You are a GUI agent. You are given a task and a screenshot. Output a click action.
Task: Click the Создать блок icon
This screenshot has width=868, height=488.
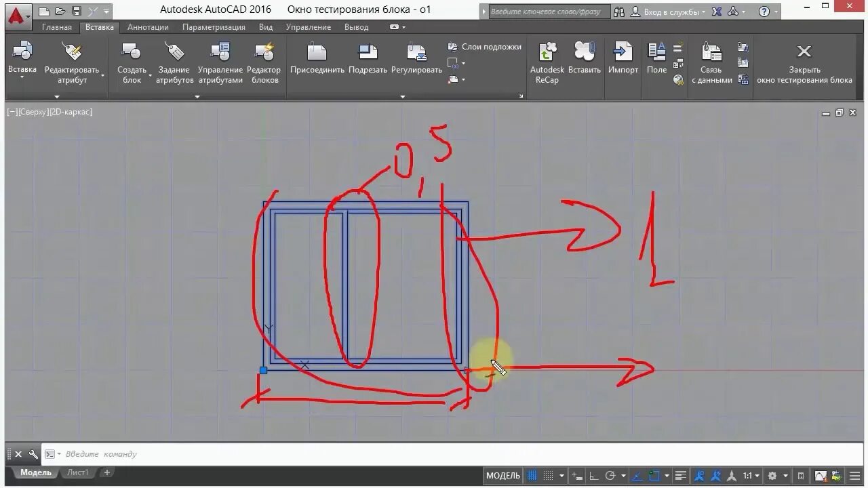(x=132, y=52)
